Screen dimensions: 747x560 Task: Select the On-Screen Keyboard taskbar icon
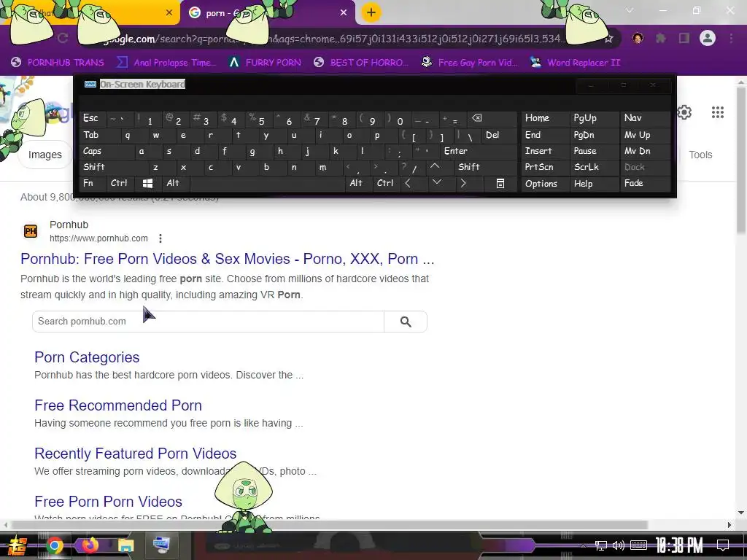[x=161, y=545]
